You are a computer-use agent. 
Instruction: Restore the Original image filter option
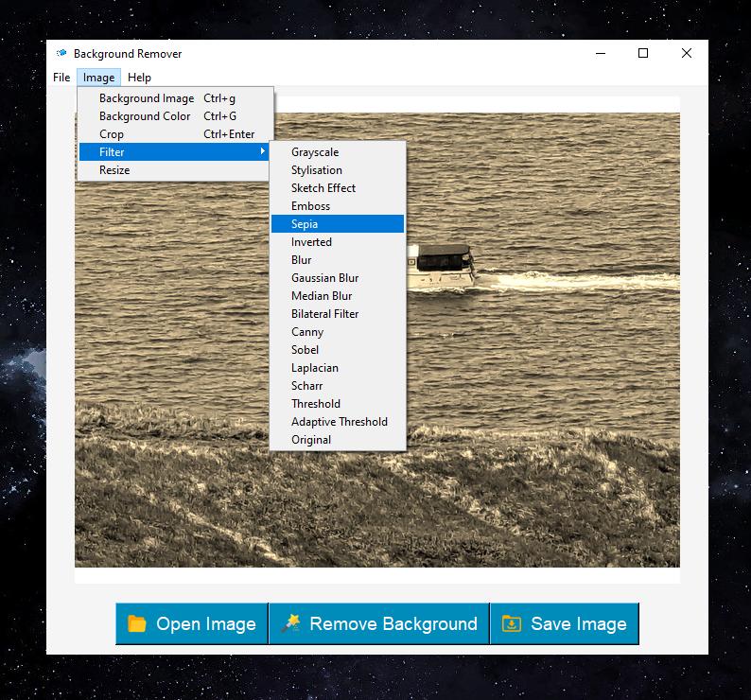311,440
